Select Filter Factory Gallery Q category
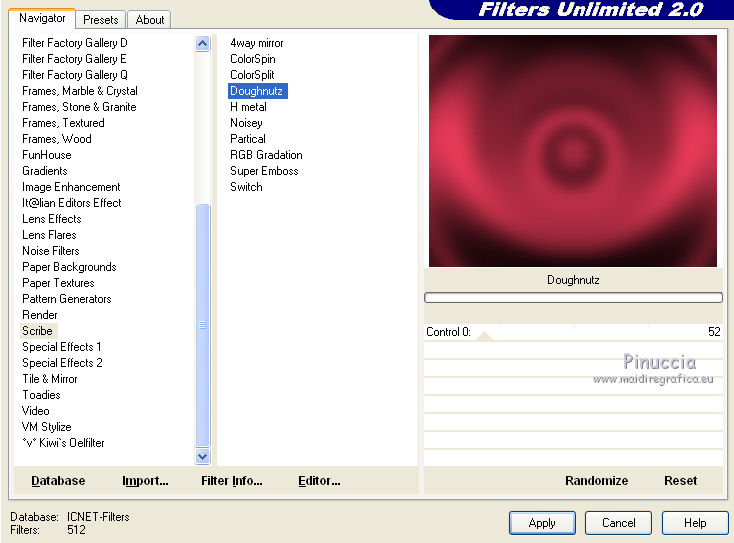The width and height of the screenshot is (734, 543). point(74,75)
